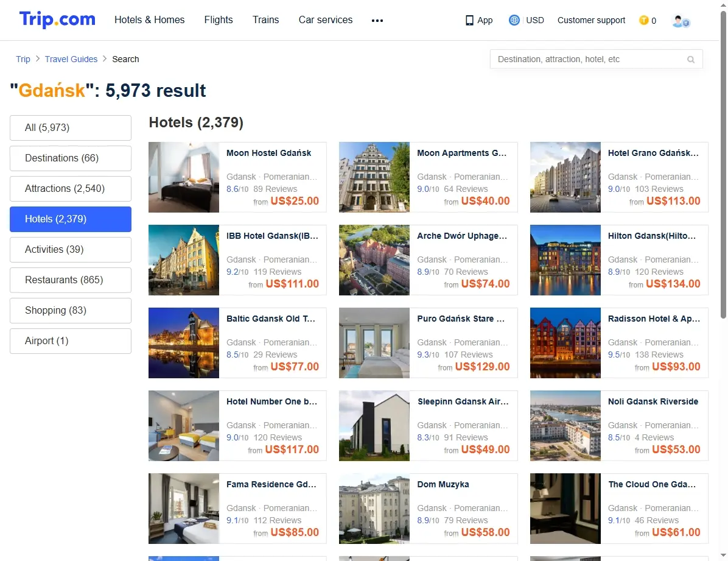Change currency from USD

coord(535,20)
